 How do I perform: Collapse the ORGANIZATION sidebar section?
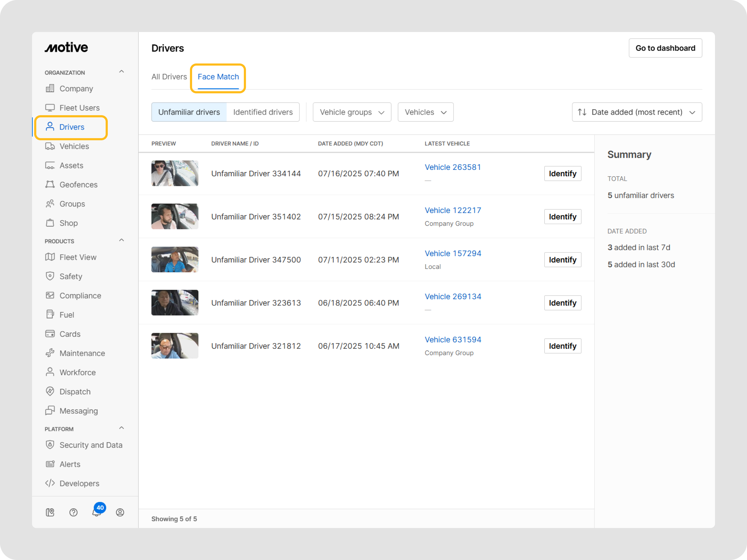(122, 71)
